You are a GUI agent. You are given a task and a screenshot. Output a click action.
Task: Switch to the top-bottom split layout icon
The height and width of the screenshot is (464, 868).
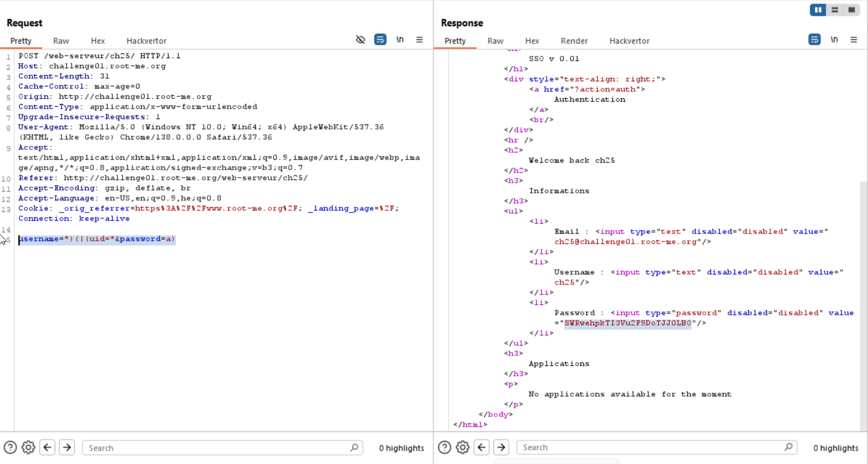[834, 10]
